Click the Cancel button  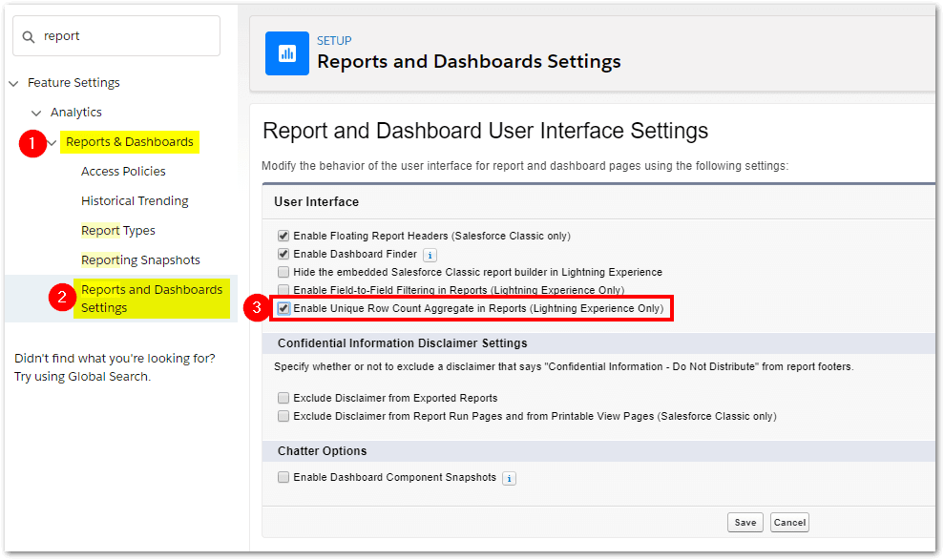tap(790, 522)
